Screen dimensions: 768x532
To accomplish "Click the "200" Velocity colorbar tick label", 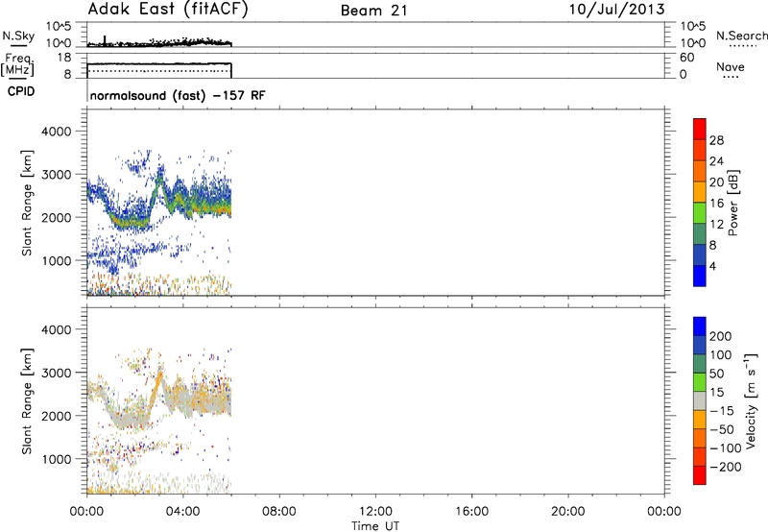I will coord(721,336).
